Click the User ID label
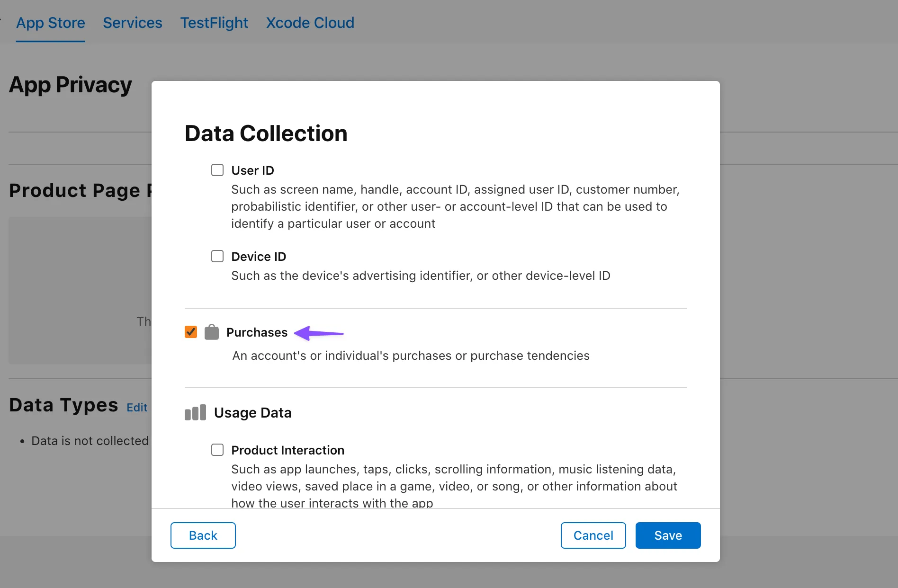898x588 pixels. click(x=252, y=170)
